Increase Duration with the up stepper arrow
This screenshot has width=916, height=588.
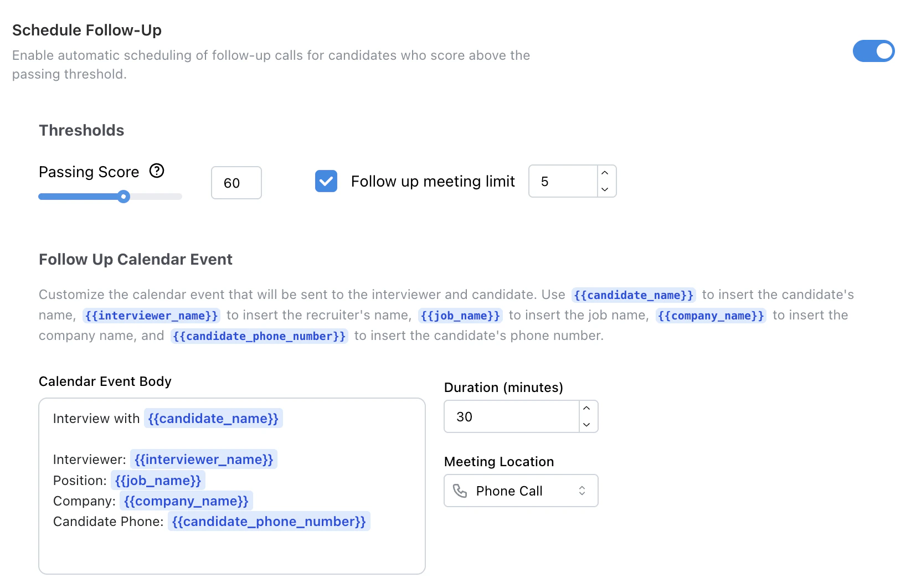pyautogui.click(x=586, y=408)
